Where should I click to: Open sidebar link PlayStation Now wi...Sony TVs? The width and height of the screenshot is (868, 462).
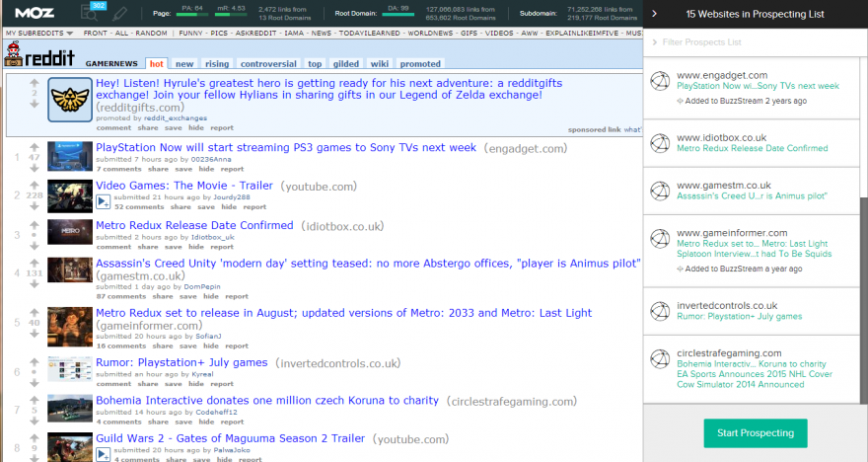click(758, 86)
